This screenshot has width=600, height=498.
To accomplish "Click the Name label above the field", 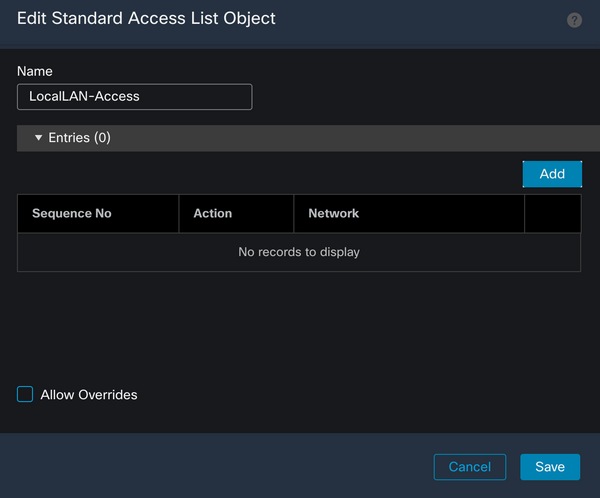I will [35, 71].
